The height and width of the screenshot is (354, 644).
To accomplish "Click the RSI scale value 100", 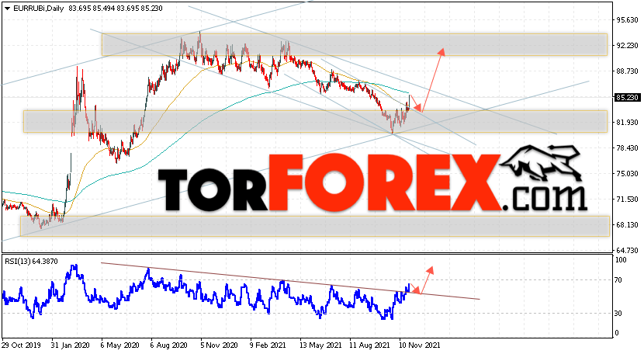I will tap(621, 260).
